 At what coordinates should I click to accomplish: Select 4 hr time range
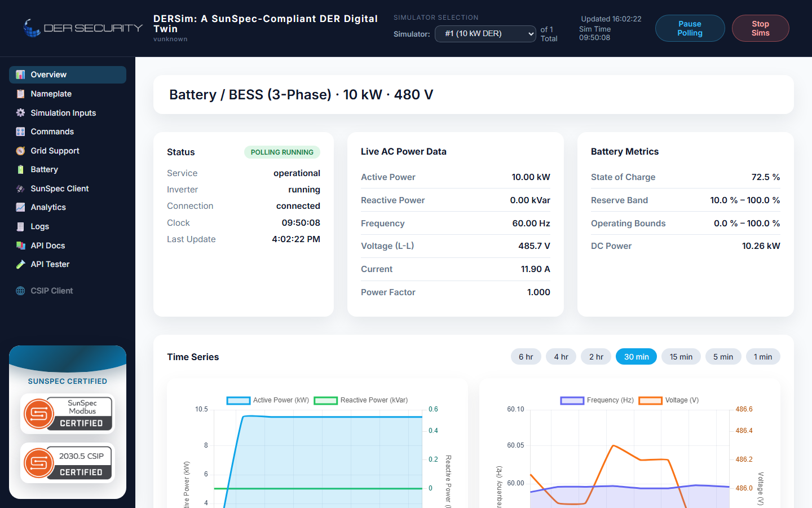coord(561,357)
